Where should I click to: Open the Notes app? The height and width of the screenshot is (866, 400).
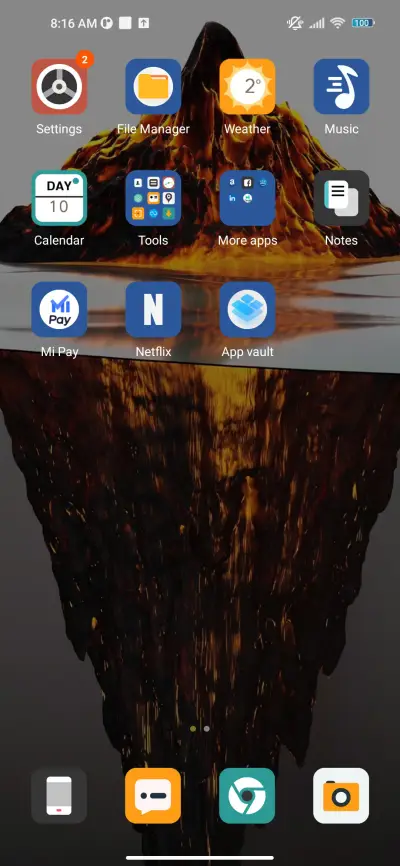pos(341,198)
